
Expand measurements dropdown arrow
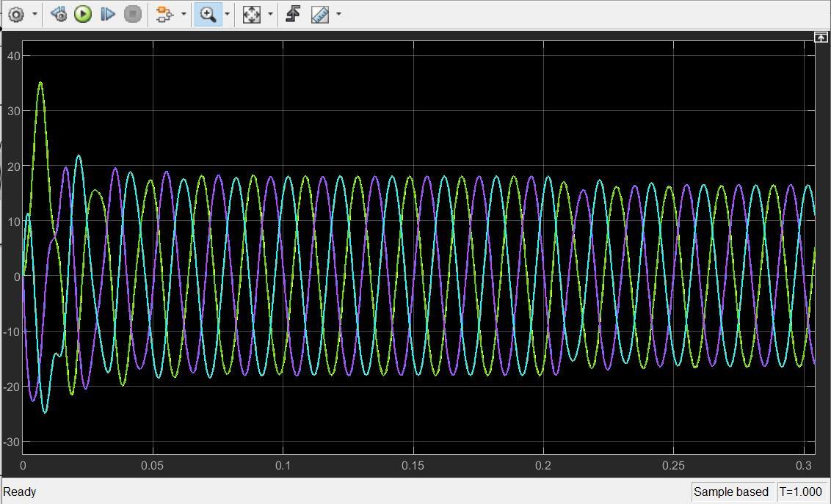pos(338,14)
